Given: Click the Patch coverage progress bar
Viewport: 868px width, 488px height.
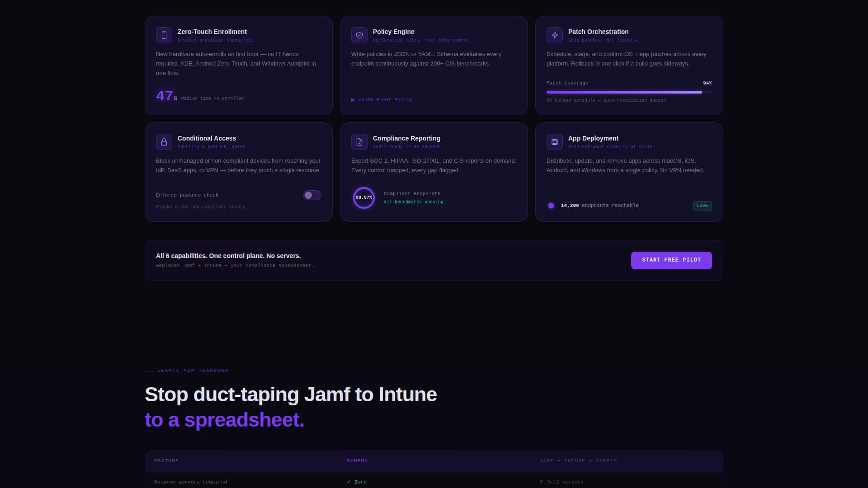Looking at the screenshot, I should coord(629,92).
